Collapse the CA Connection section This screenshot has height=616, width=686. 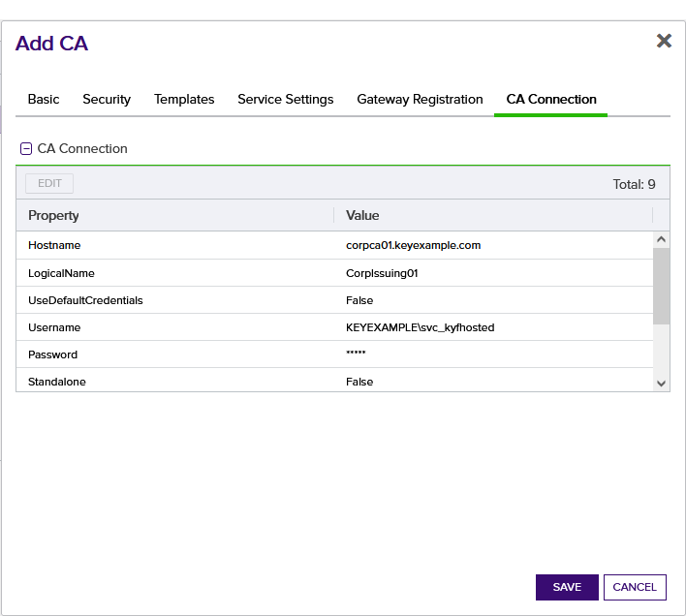point(26,148)
